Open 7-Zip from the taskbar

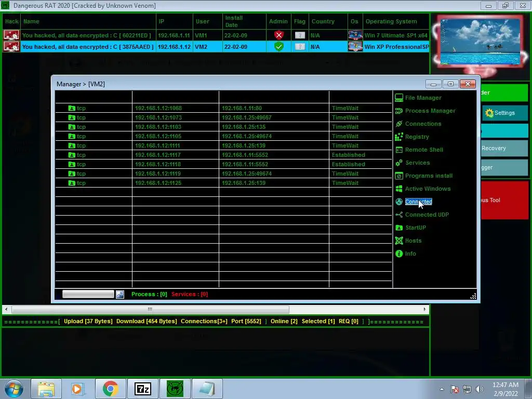pos(142,389)
